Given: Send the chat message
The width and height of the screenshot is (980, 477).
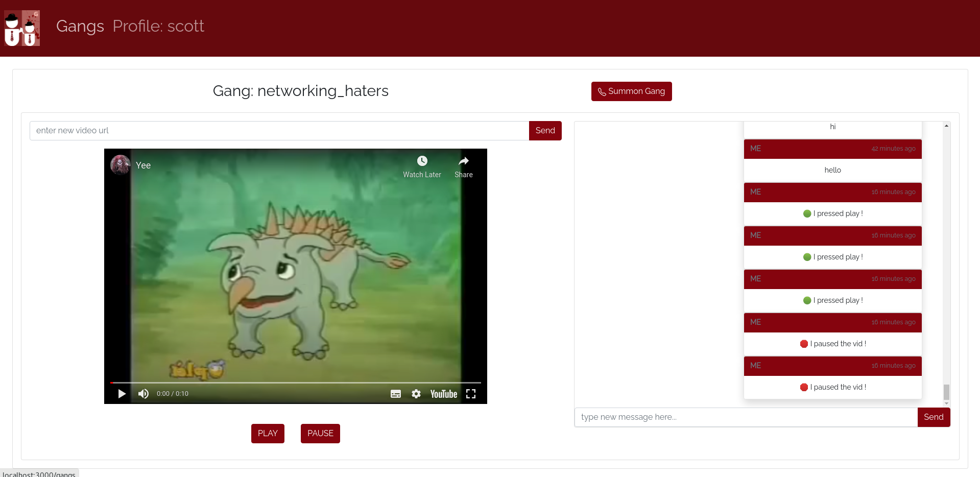Looking at the screenshot, I should 934,417.
